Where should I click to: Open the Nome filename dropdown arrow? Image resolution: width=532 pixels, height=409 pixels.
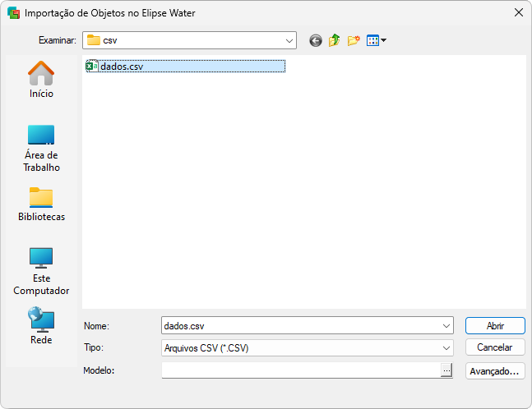[x=446, y=326]
